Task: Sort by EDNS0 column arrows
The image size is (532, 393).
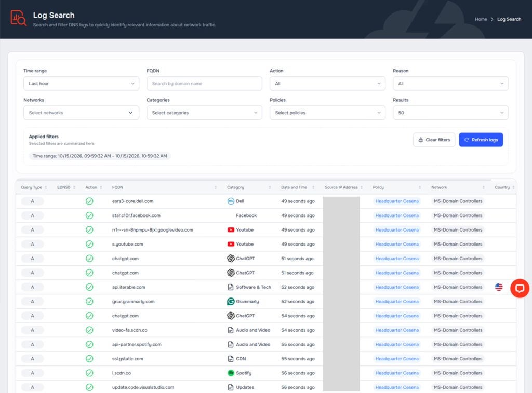Action: click(x=74, y=187)
